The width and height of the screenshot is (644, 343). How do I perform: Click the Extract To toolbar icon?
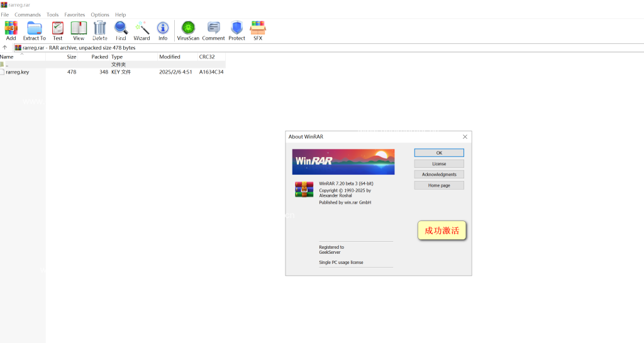35,29
